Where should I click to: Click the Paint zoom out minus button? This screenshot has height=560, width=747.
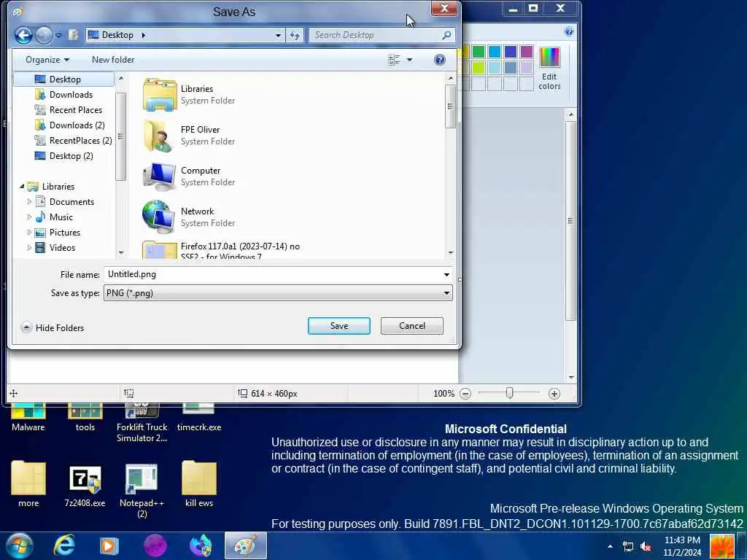click(465, 394)
